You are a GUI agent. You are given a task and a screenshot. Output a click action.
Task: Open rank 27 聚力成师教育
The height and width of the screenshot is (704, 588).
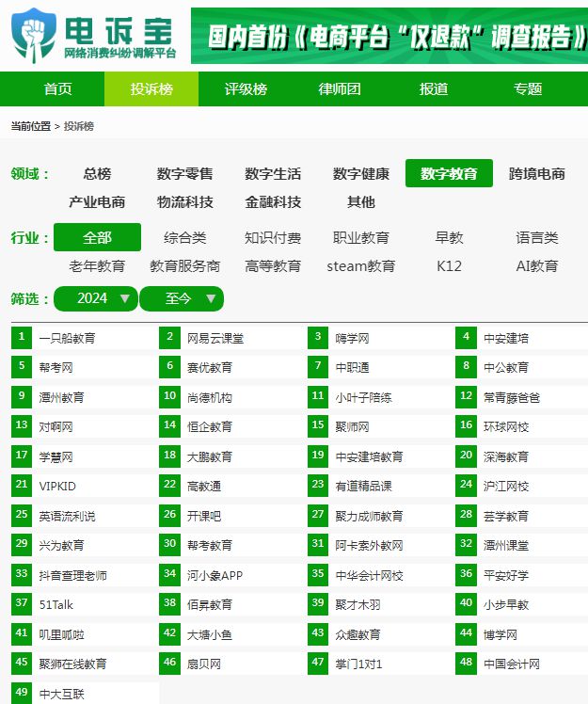click(369, 516)
